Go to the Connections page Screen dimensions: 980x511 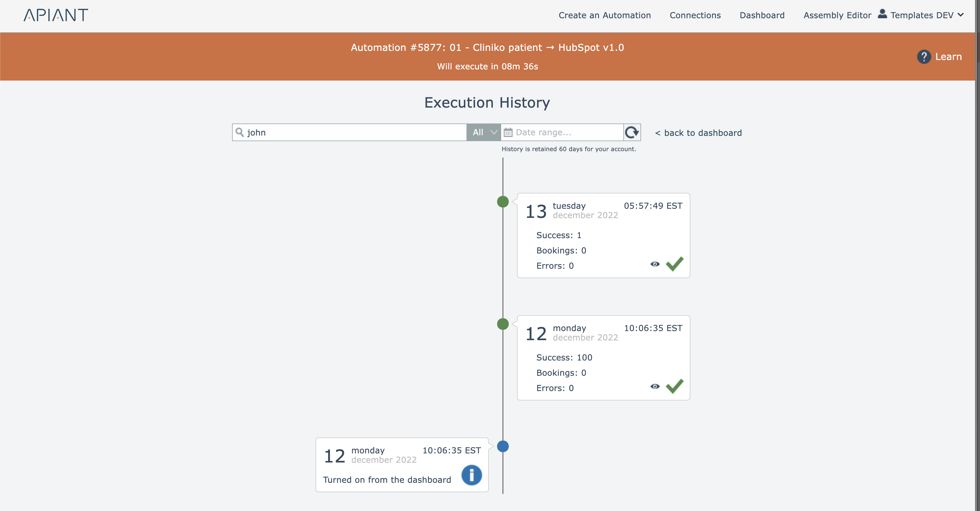coord(695,15)
